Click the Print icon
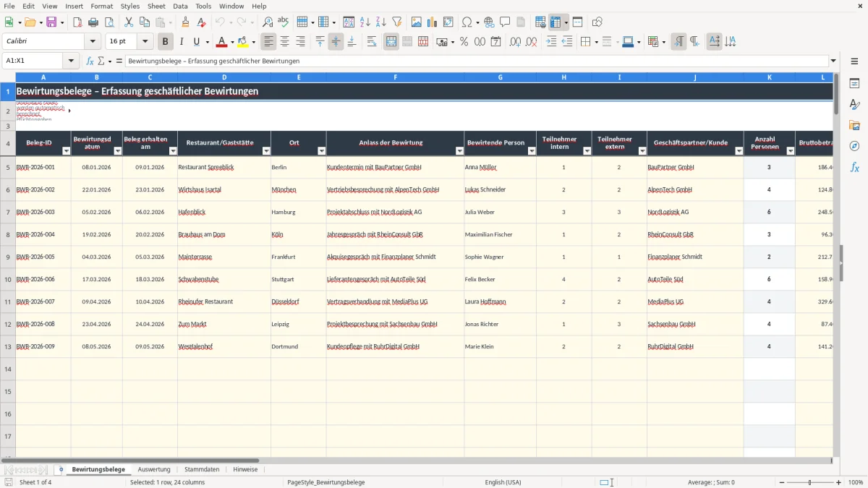 [x=93, y=22]
